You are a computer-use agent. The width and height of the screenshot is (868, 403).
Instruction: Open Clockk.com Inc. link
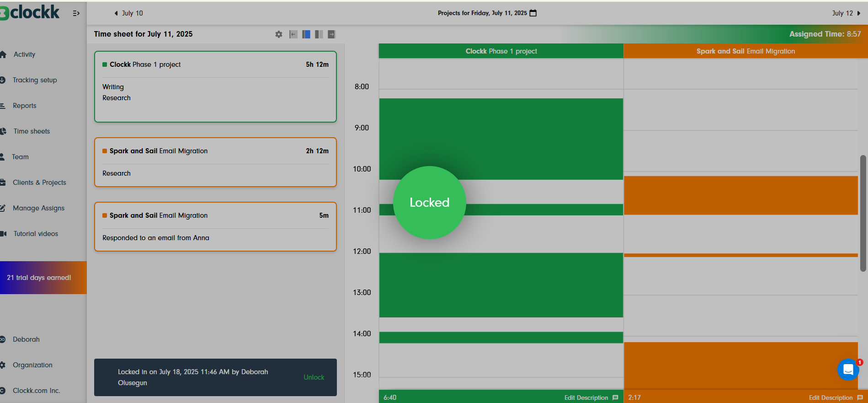36,391
